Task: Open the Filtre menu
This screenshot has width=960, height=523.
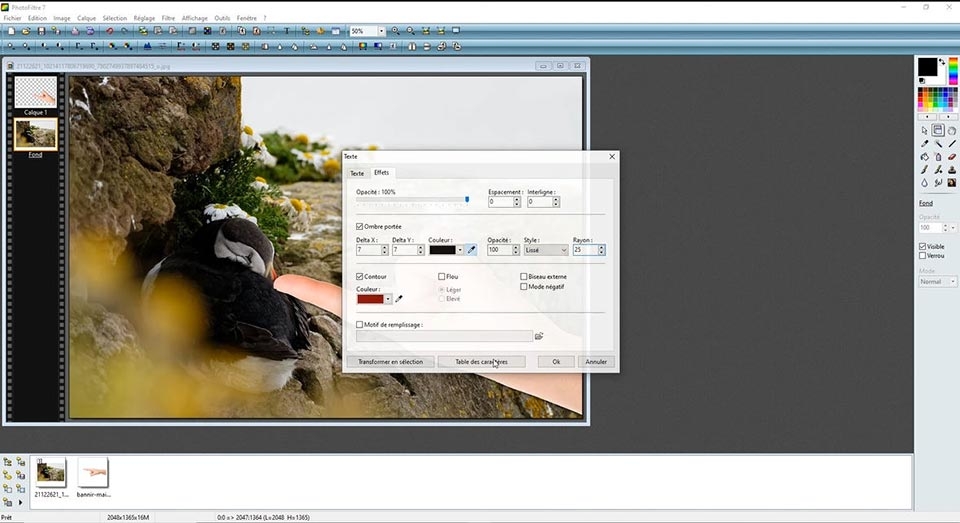Action: (x=168, y=18)
